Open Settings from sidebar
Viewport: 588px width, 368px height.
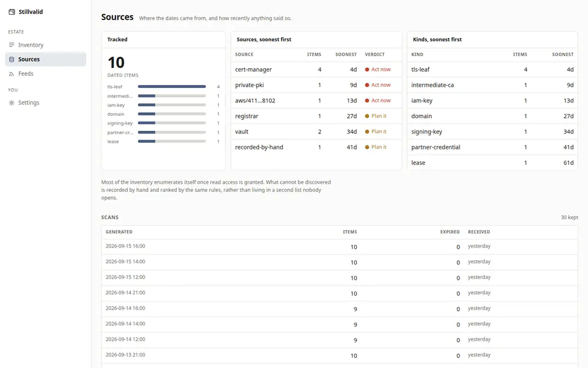[45, 103]
